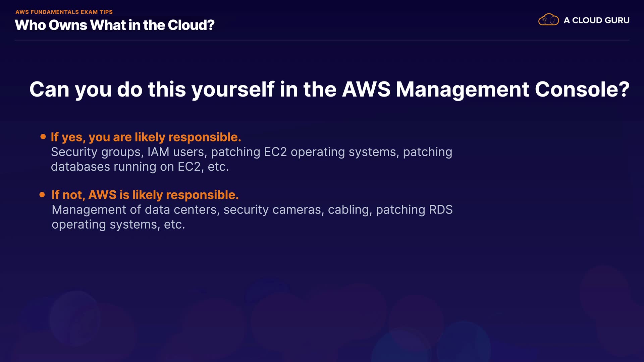Select the "AWS FUNDAMENTALS EXAM TIPS" label
The image size is (644, 362).
(x=64, y=12)
